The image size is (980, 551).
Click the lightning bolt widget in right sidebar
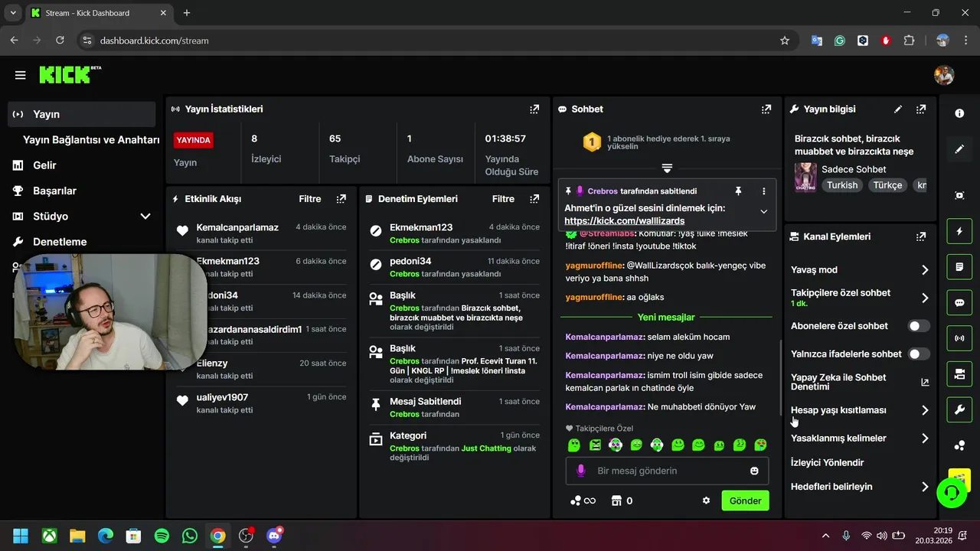coord(959,231)
